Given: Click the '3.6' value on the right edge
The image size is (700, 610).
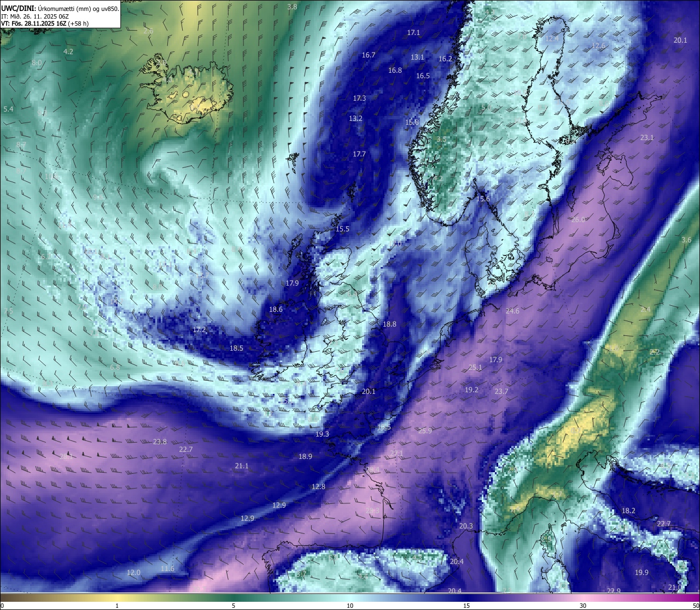Looking at the screenshot, I should pyautogui.click(x=686, y=240).
